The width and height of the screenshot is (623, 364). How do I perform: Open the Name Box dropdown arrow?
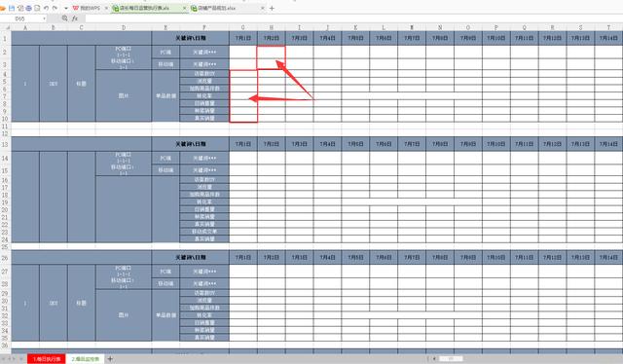tap(44, 18)
